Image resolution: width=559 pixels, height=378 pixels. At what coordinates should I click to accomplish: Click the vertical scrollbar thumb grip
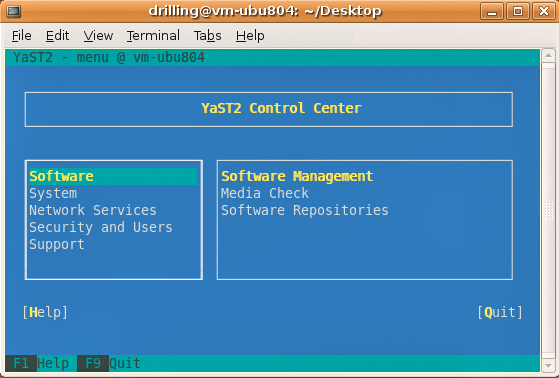point(548,211)
